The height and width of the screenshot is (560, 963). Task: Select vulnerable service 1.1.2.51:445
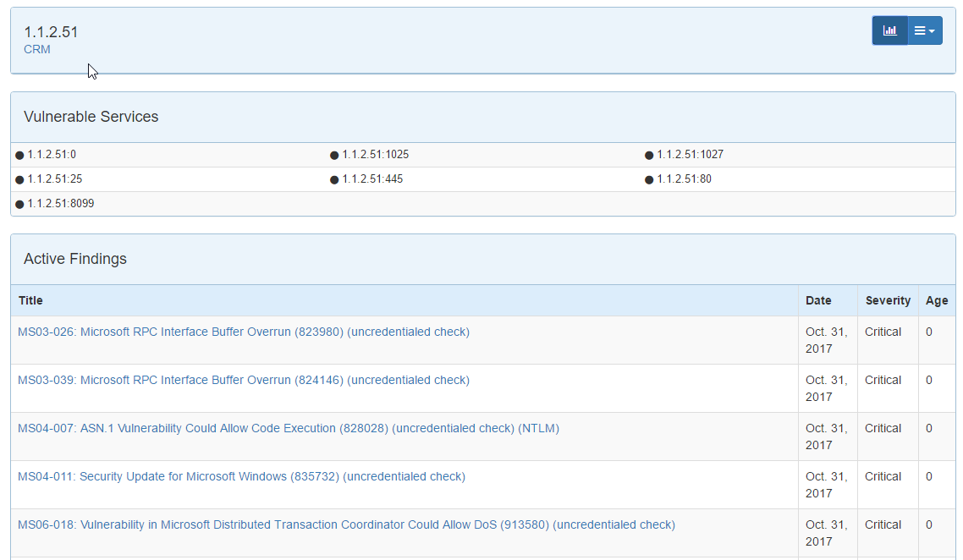(x=371, y=179)
